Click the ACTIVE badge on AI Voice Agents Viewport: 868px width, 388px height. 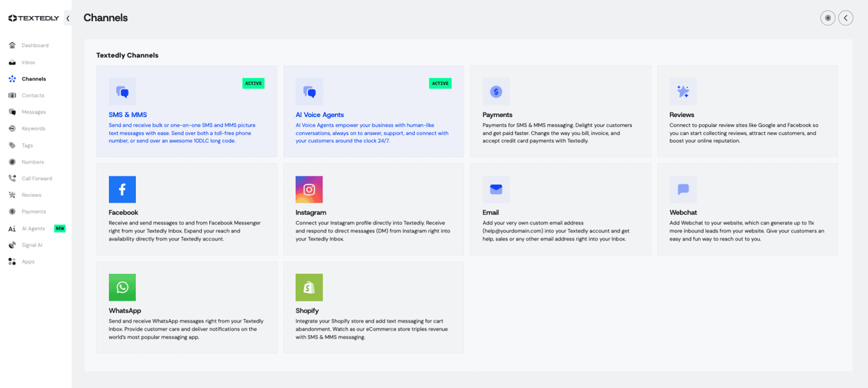click(x=441, y=83)
